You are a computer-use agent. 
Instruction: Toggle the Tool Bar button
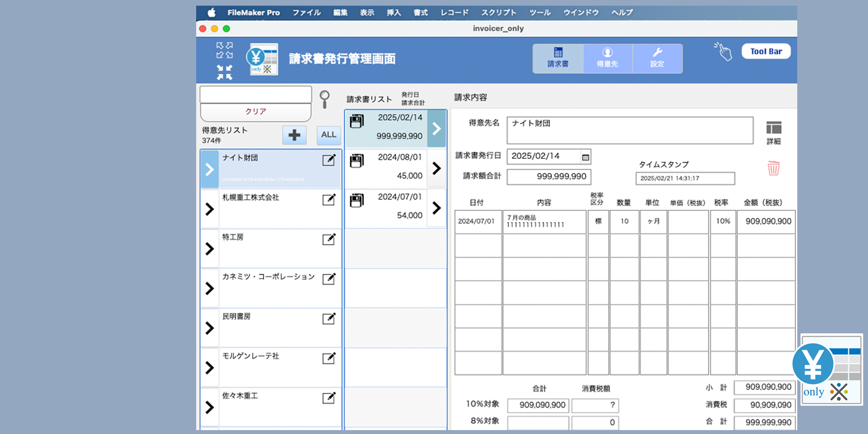coord(766,51)
